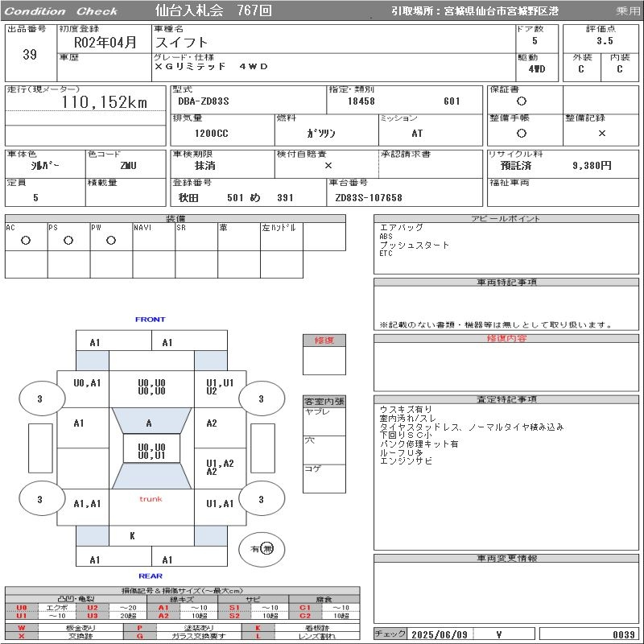Click the 検付自賠責 cross mark
This screenshot has width=644, height=644.
(328, 166)
